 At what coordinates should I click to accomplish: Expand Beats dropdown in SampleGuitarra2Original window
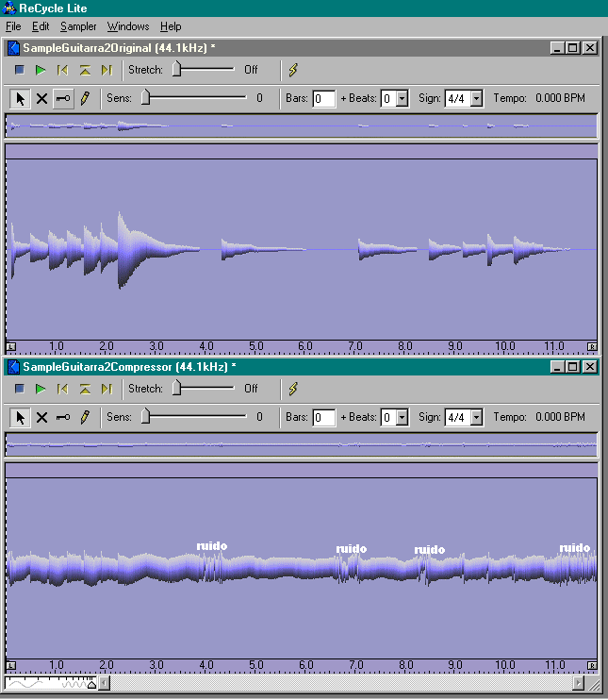402,99
